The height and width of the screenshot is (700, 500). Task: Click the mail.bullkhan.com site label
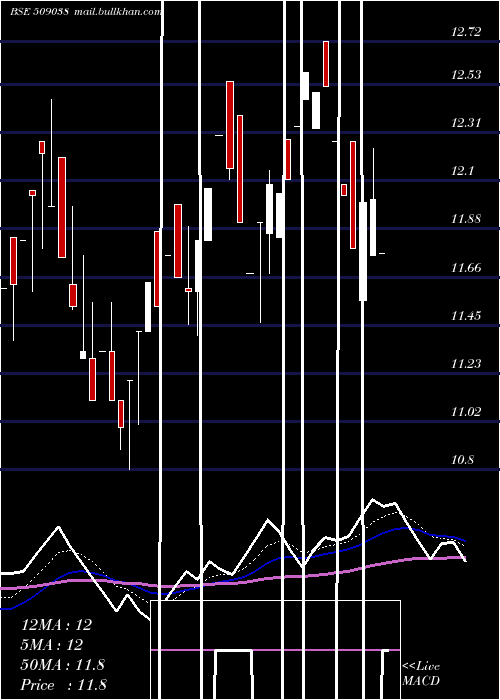117,12
